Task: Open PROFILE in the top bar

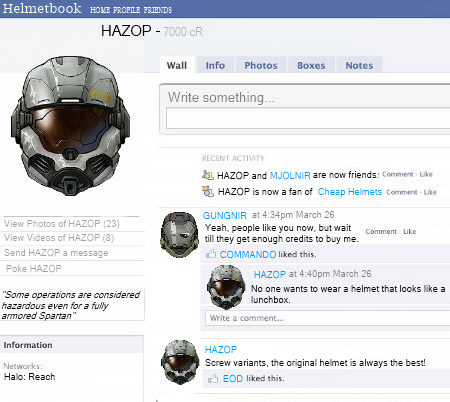Action: tap(126, 10)
